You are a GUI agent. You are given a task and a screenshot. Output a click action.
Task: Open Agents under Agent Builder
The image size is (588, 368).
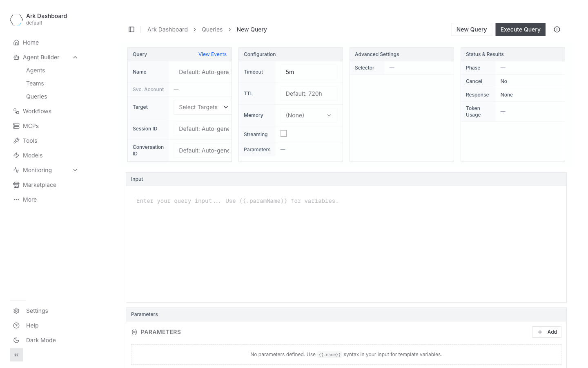click(36, 70)
